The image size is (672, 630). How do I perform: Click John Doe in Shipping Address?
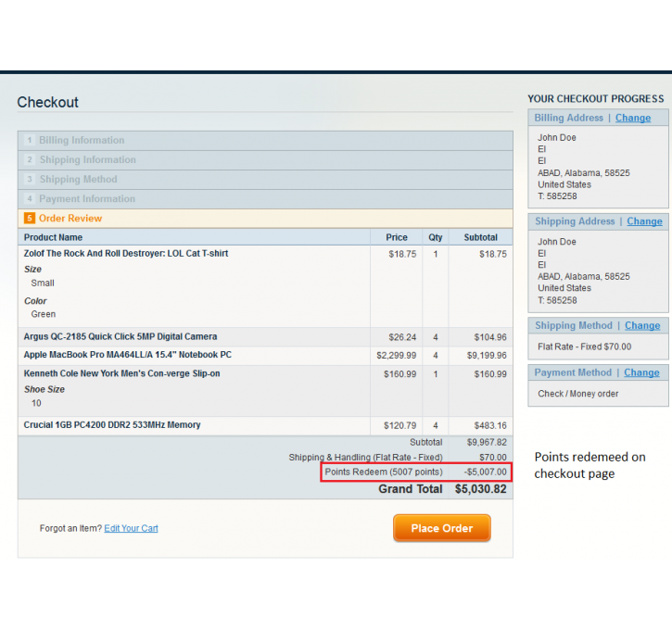pyautogui.click(x=557, y=242)
